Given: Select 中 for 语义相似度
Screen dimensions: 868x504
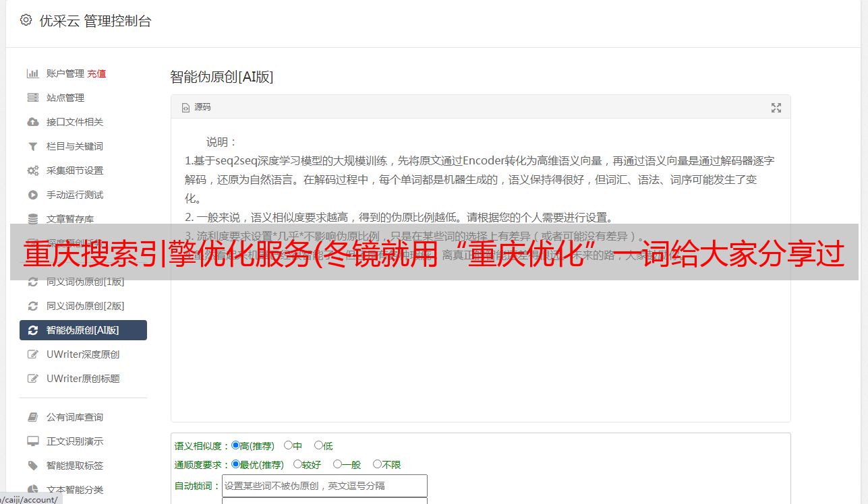Looking at the screenshot, I should click(288, 445).
